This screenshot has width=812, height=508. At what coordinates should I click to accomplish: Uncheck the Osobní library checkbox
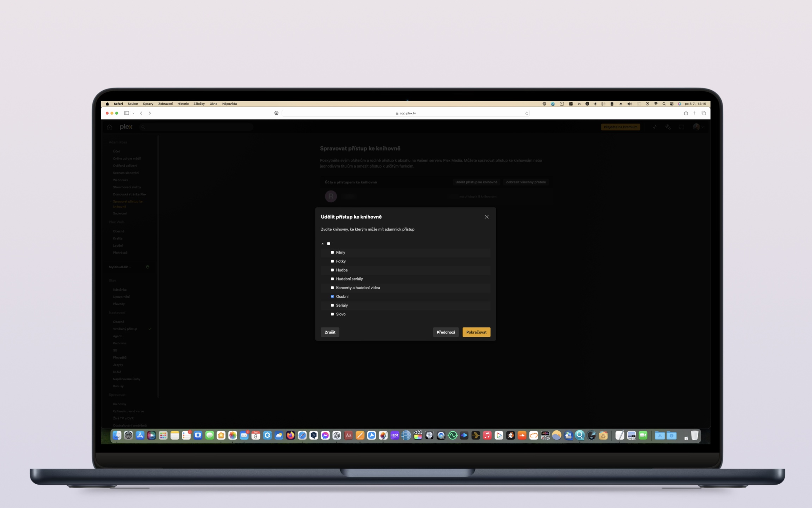[332, 297]
